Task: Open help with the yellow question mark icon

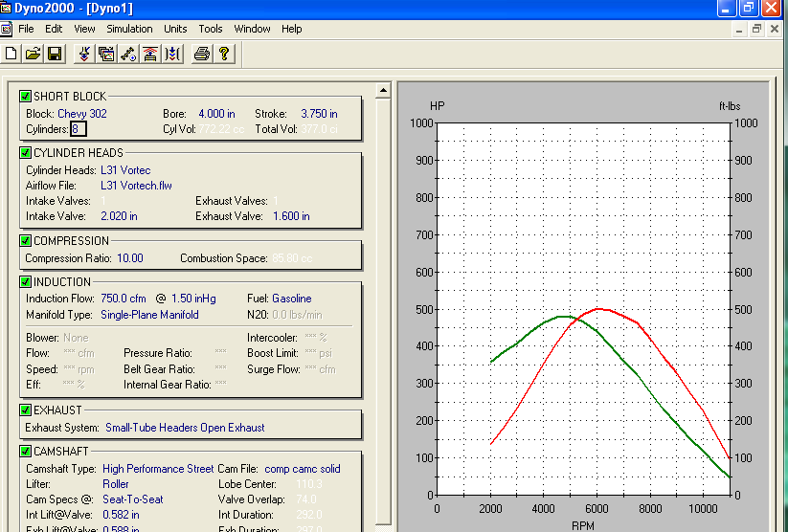Action: [224, 54]
